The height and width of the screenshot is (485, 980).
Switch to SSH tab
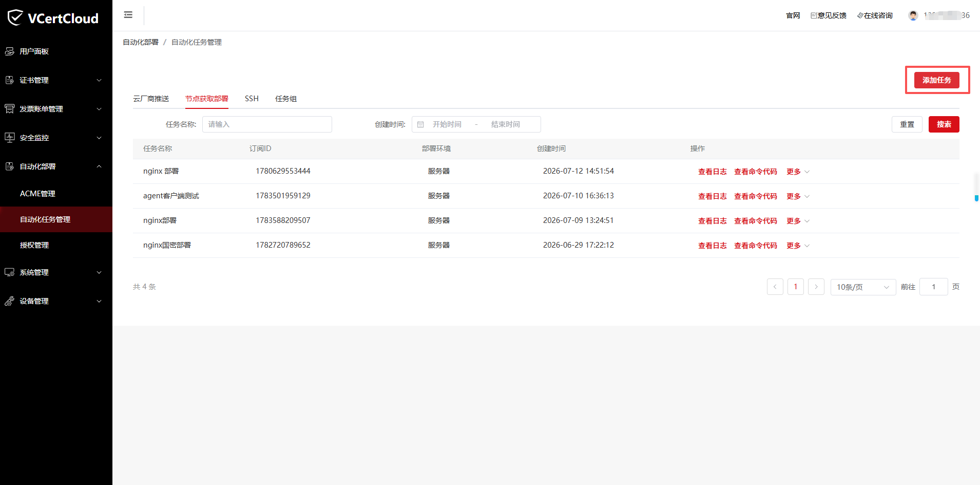pyautogui.click(x=252, y=99)
